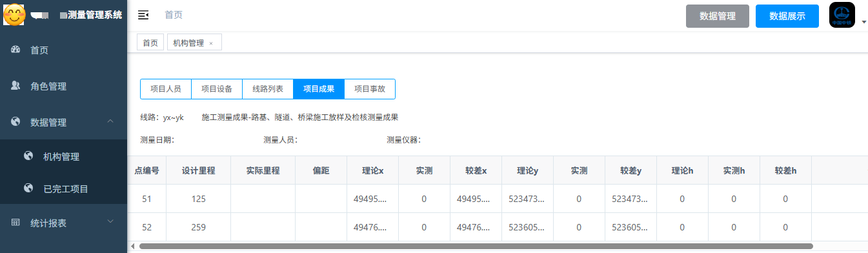Open 已完工项目 submenu item
Image resolution: width=868 pixels, height=253 pixels.
coord(64,188)
